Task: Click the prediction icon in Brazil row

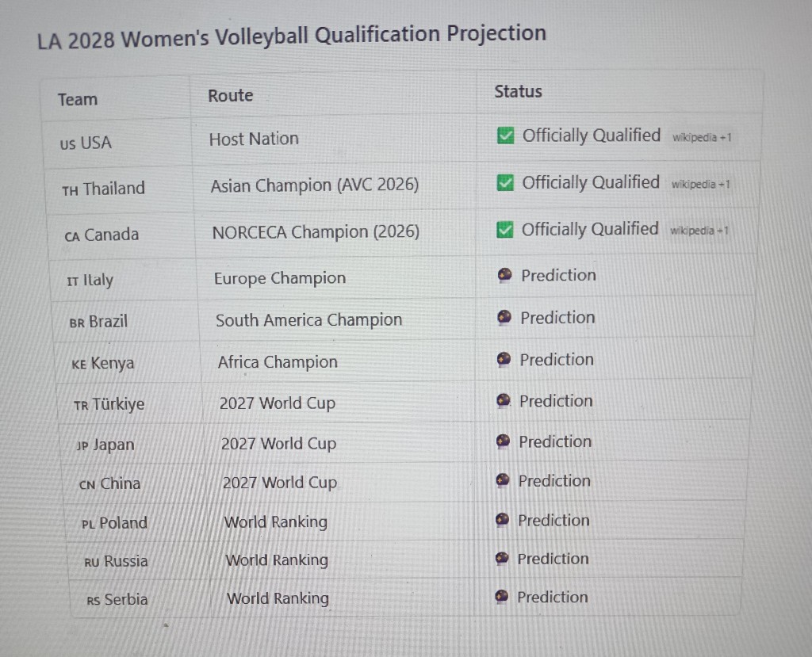Action: click(504, 317)
